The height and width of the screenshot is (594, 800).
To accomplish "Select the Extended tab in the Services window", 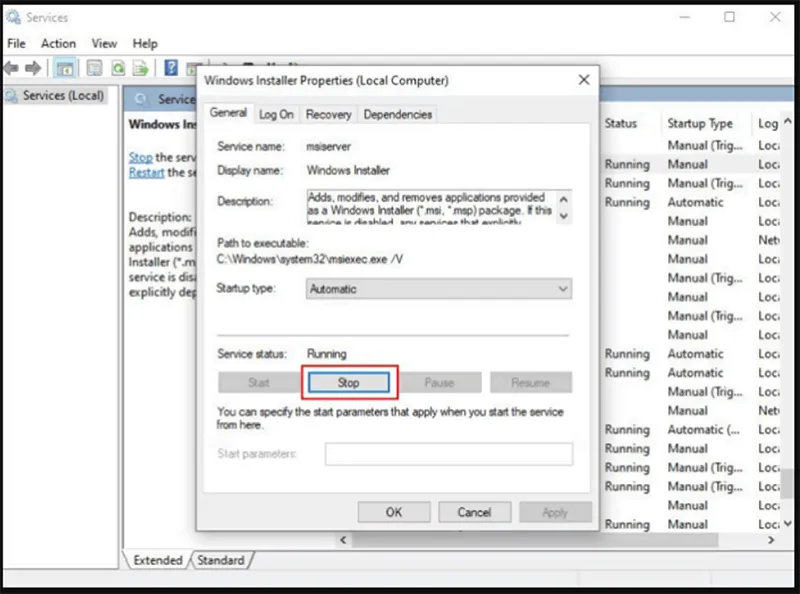I will (x=158, y=560).
